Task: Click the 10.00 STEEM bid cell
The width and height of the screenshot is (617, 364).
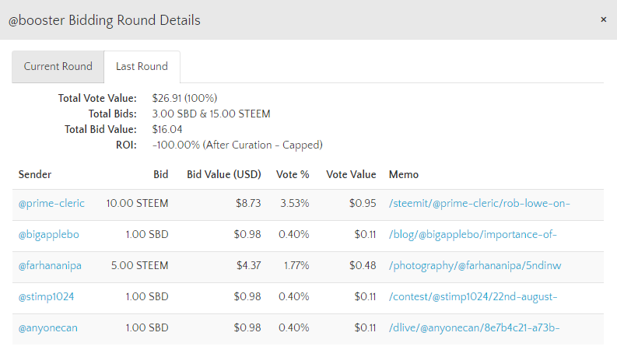Action: pos(137,204)
